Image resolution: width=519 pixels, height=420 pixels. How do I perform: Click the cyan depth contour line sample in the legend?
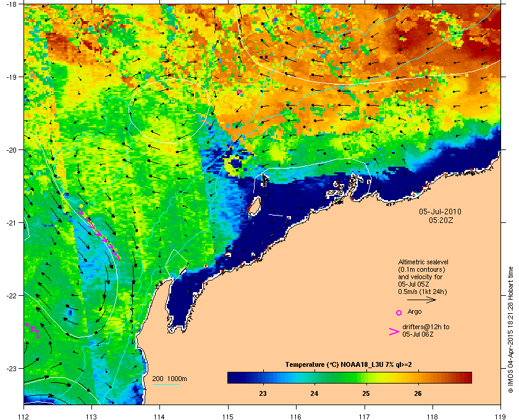pyautogui.click(x=166, y=385)
